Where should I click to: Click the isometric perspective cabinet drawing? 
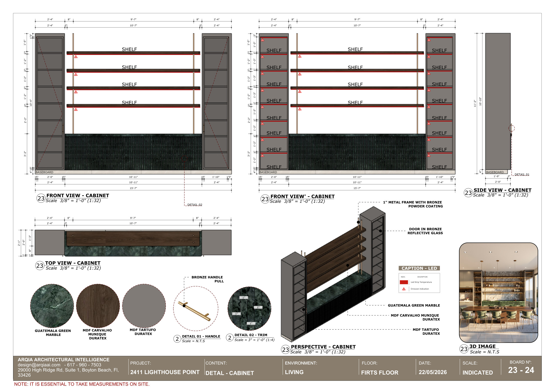333,274
